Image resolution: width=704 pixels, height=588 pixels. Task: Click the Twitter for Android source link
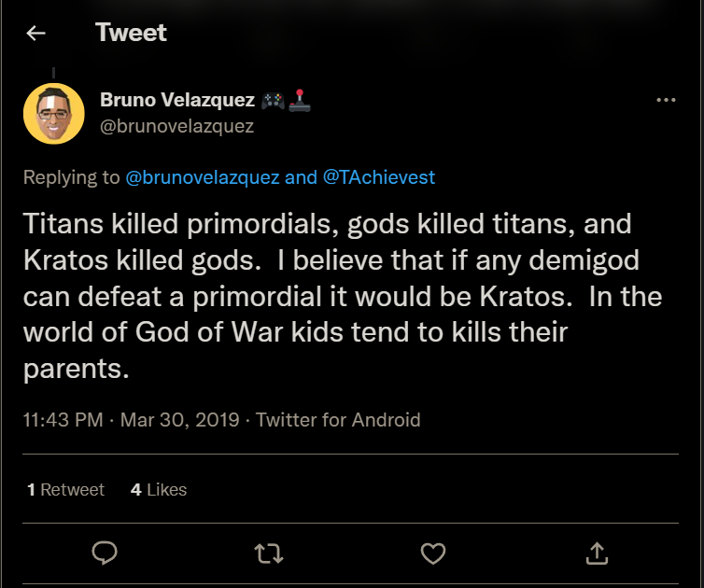click(338, 420)
